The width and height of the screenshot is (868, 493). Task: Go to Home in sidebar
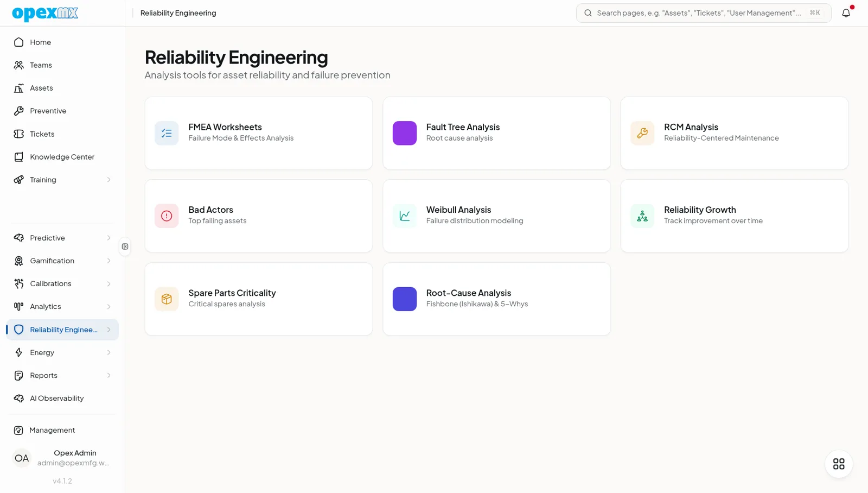[62, 42]
